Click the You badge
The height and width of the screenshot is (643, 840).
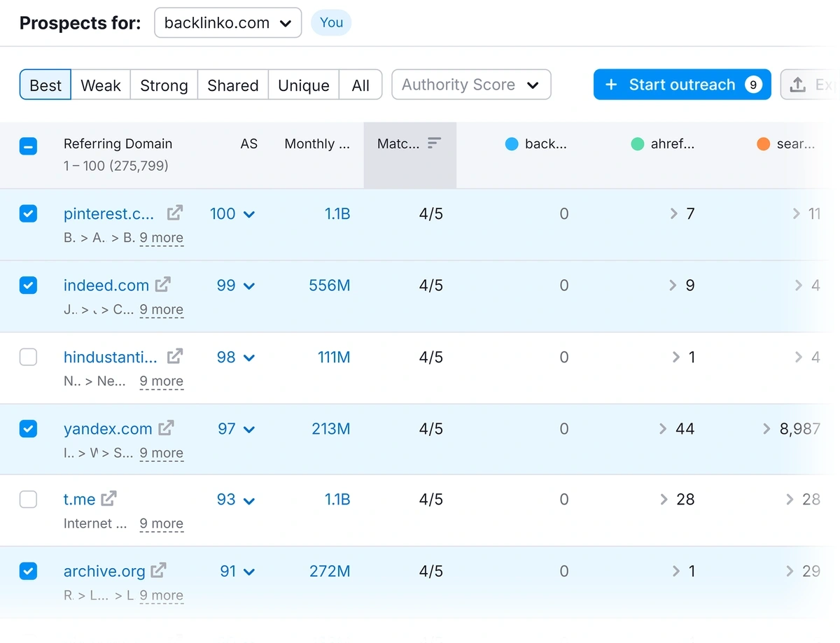pyautogui.click(x=331, y=22)
